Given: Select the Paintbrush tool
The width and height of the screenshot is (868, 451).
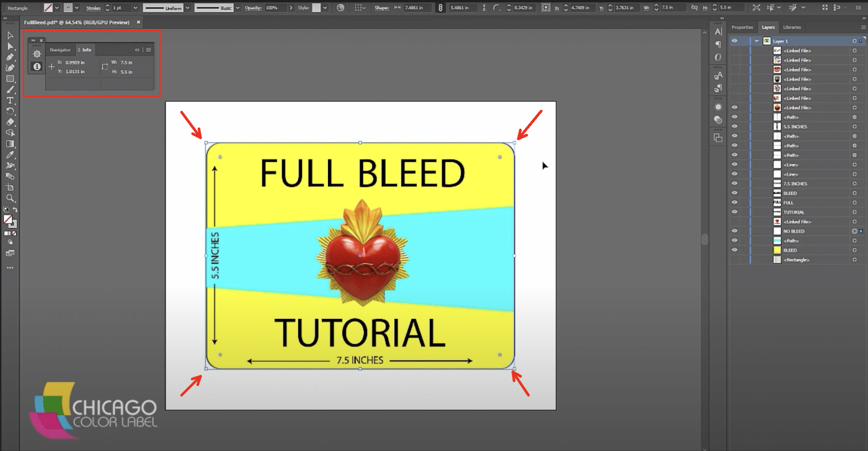Looking at the screenshot, I should [10, 90].
